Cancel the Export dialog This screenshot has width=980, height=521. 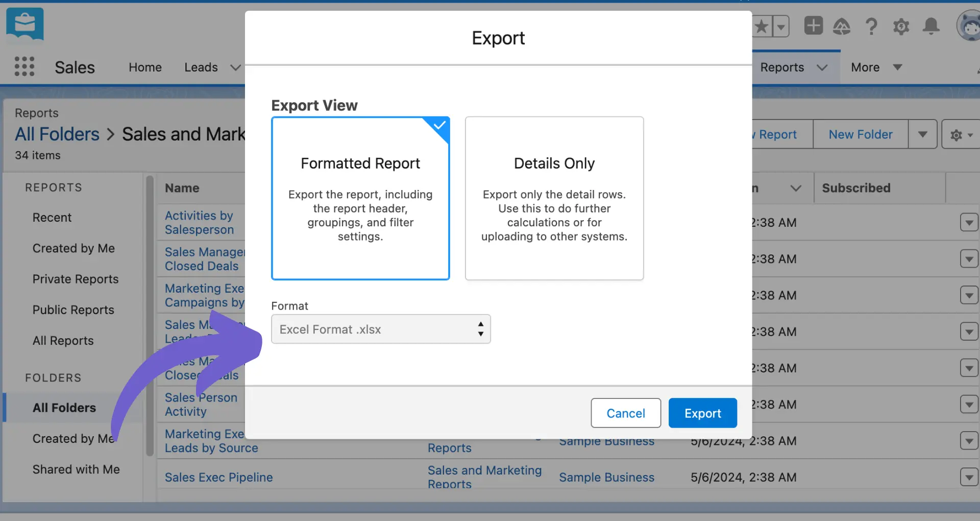pos(626,413)
